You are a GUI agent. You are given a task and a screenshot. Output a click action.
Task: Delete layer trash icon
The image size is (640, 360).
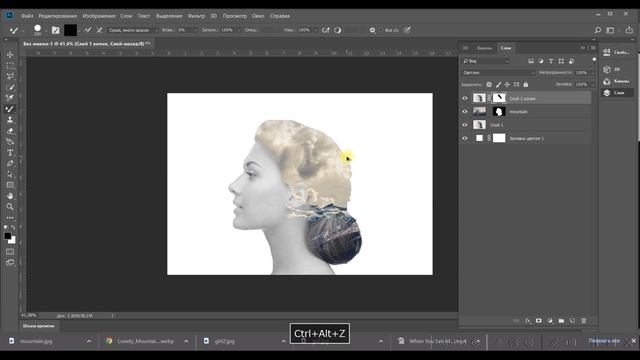pyautogui.click(x=584, y=321)
